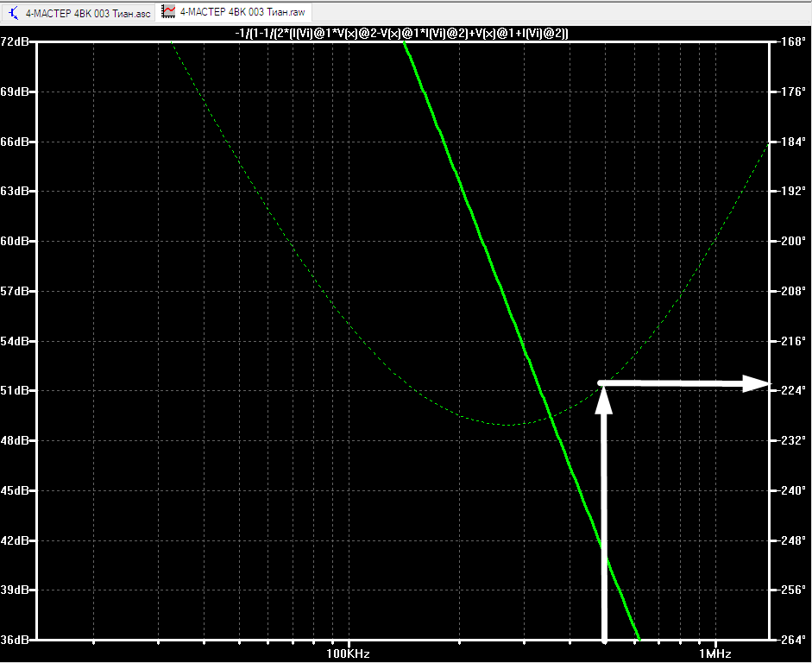The image size is (812, 663).
Task: Click the -184° phase axis label
Action: pyautogui.click(x=792, y=142)
